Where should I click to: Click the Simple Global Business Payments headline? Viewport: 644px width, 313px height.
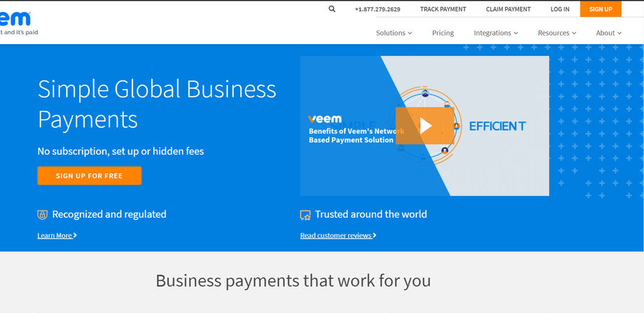(x=157, y=104)
